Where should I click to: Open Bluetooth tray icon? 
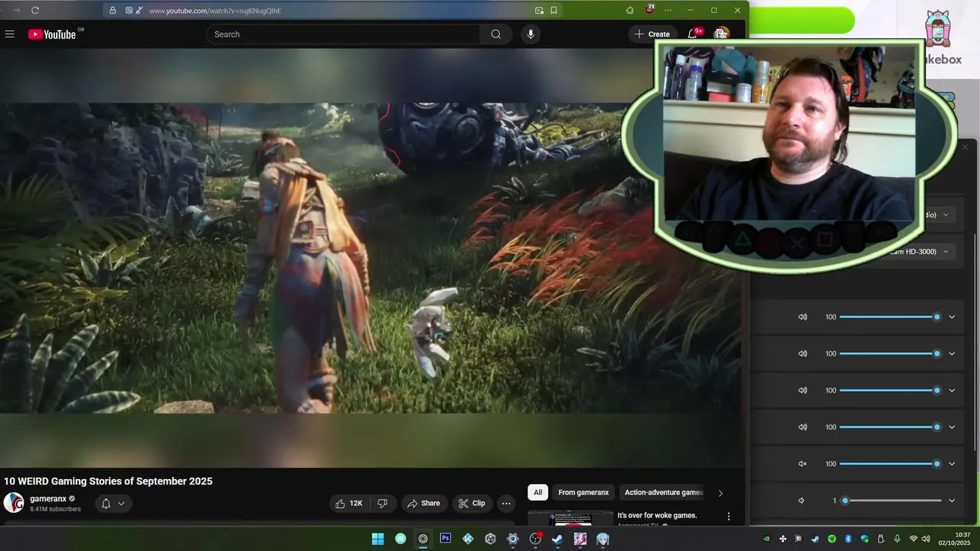pos(848,539)
